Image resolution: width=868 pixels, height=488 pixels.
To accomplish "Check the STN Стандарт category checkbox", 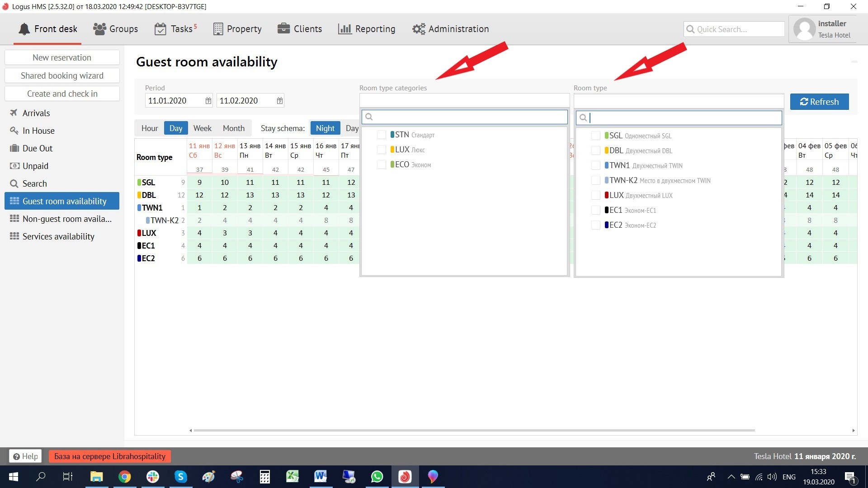I will (382, 135).
